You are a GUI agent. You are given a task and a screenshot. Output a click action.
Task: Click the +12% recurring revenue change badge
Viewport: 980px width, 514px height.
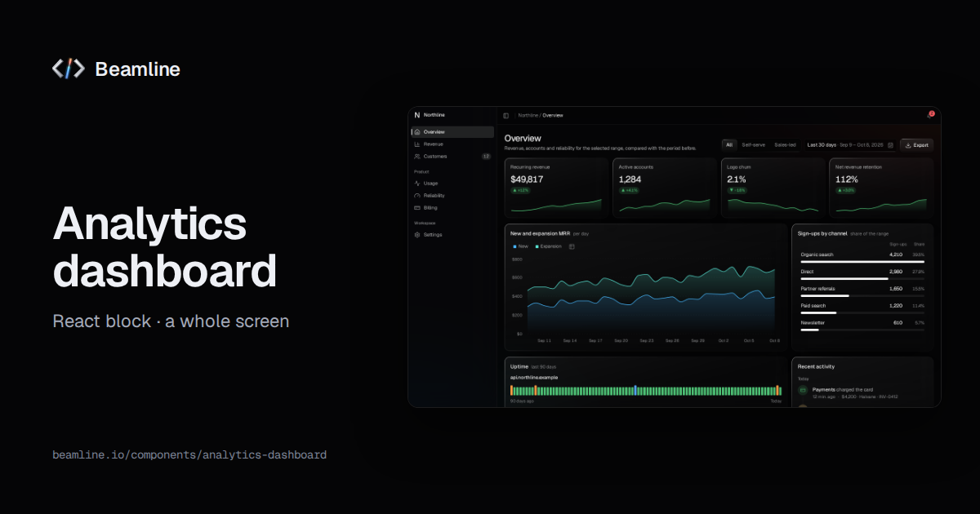520,190
